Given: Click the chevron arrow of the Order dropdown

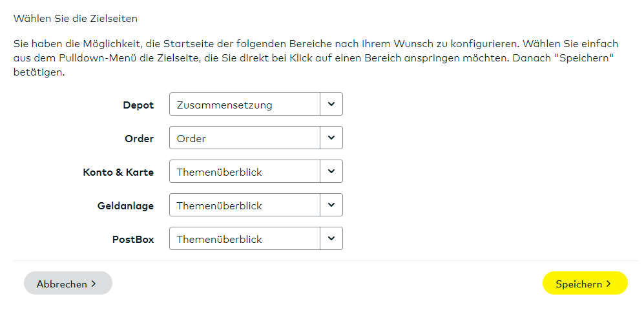Looking at the screenshot, I should (x=331, y=138).
